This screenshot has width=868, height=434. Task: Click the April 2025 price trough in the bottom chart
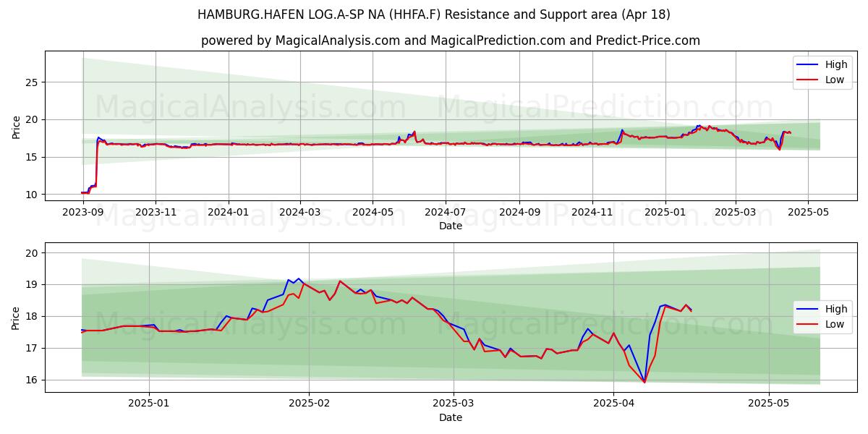[644, 381]
